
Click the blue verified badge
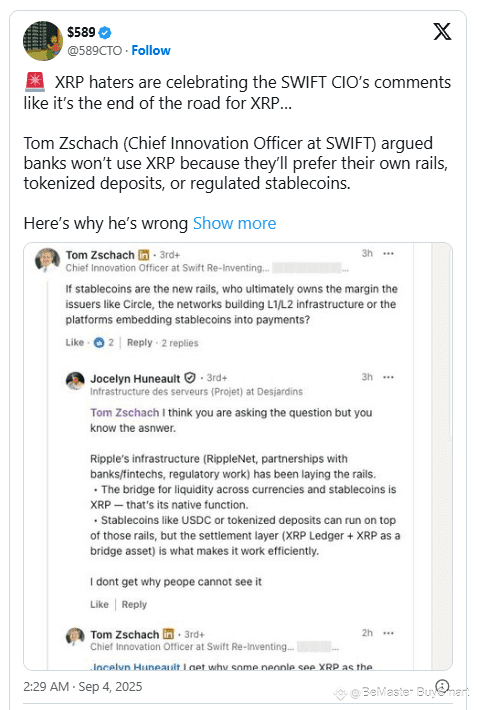(105, 33)
